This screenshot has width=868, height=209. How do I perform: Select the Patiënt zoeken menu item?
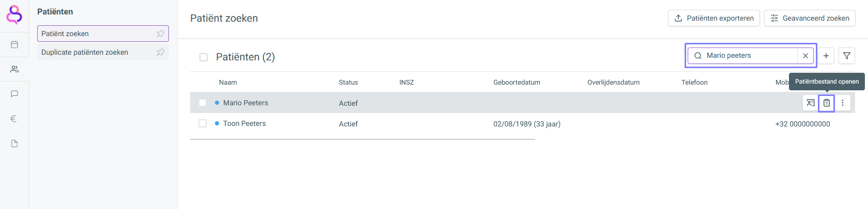pos(103,34)
